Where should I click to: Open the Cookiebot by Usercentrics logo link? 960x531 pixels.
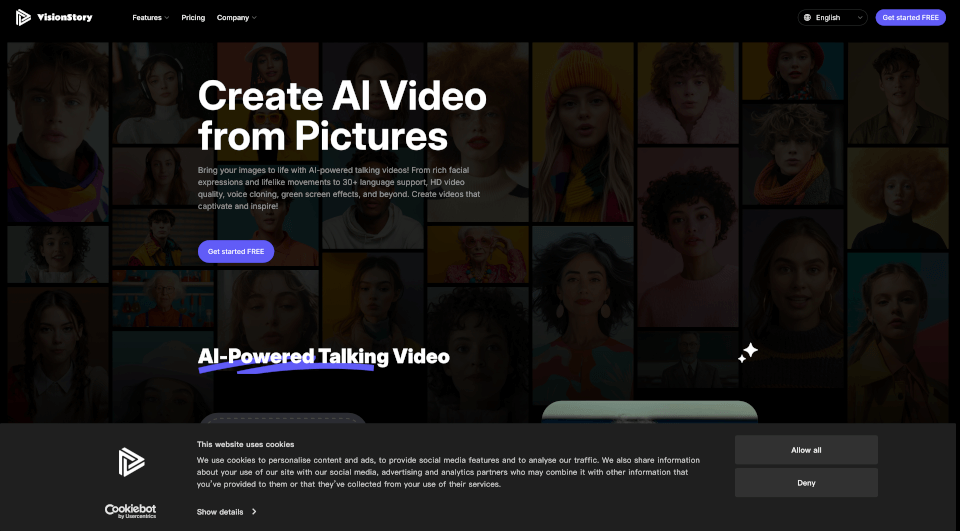coord(131,510)
